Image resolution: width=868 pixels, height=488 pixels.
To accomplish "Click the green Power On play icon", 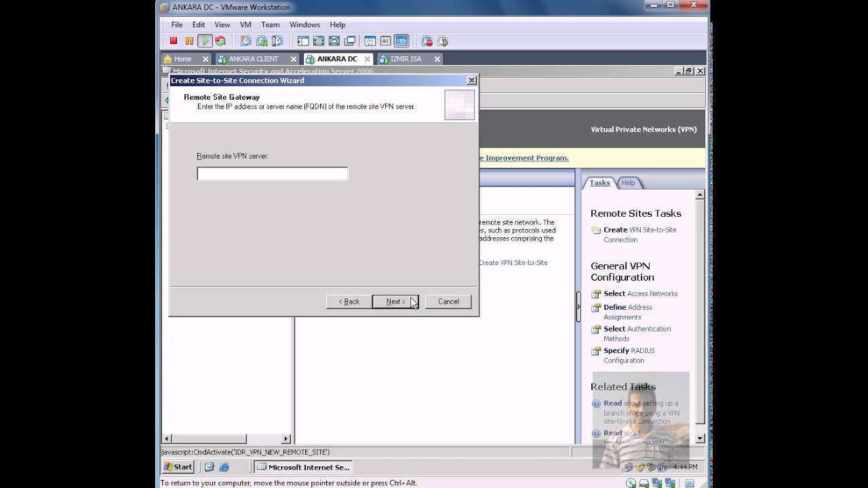I will coord(205,41).
